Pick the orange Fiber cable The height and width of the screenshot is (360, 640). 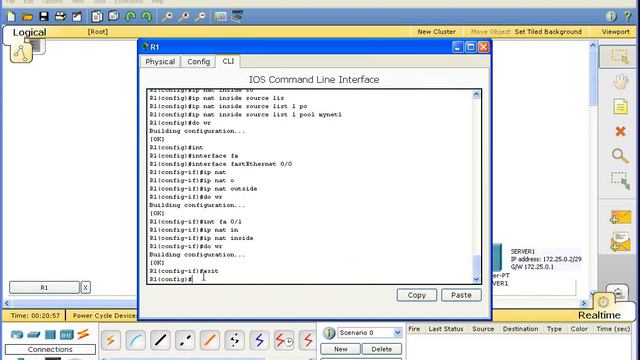[x=210, y=340]
